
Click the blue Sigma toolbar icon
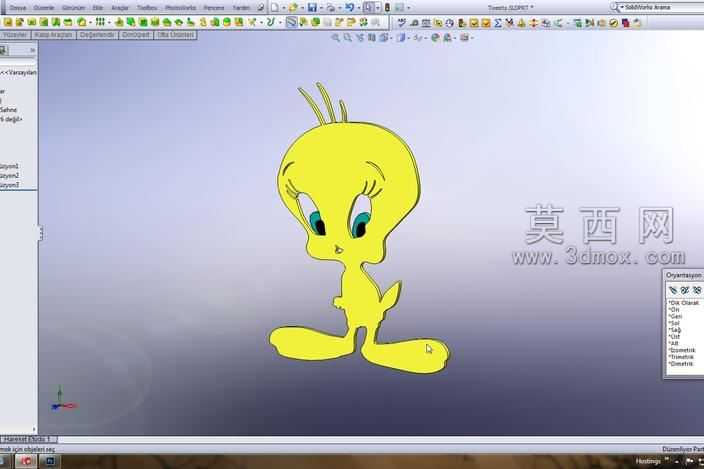click(497, 23)
